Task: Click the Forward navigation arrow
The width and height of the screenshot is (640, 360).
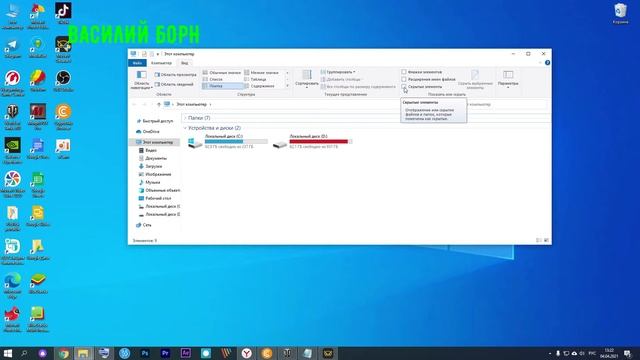Action: pos(144,104)
